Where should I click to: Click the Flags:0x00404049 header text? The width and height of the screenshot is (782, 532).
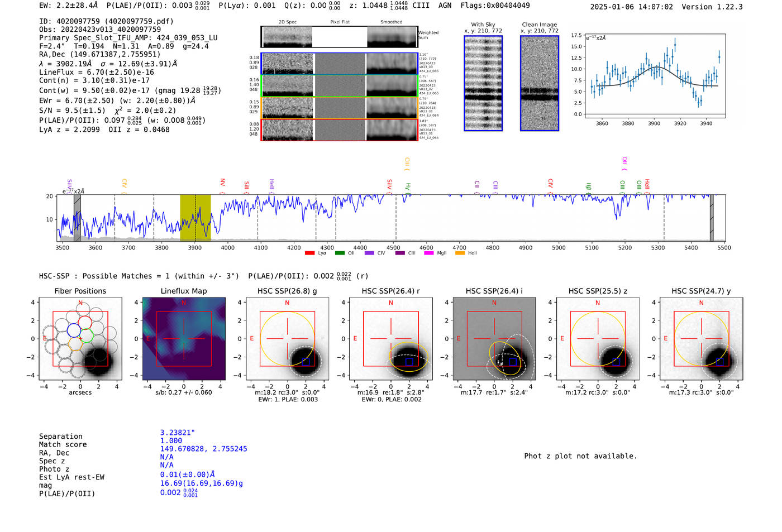tap(495, 6)
